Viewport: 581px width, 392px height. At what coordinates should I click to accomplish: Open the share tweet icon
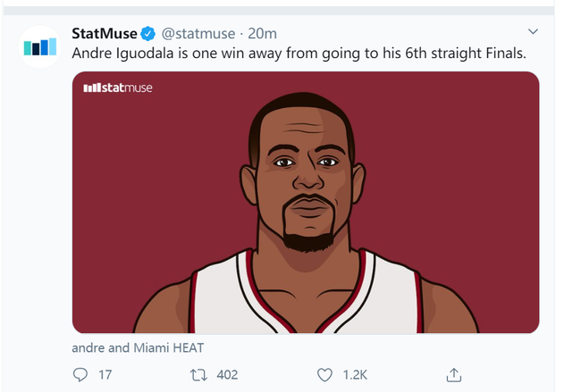[x=453, y=375]
